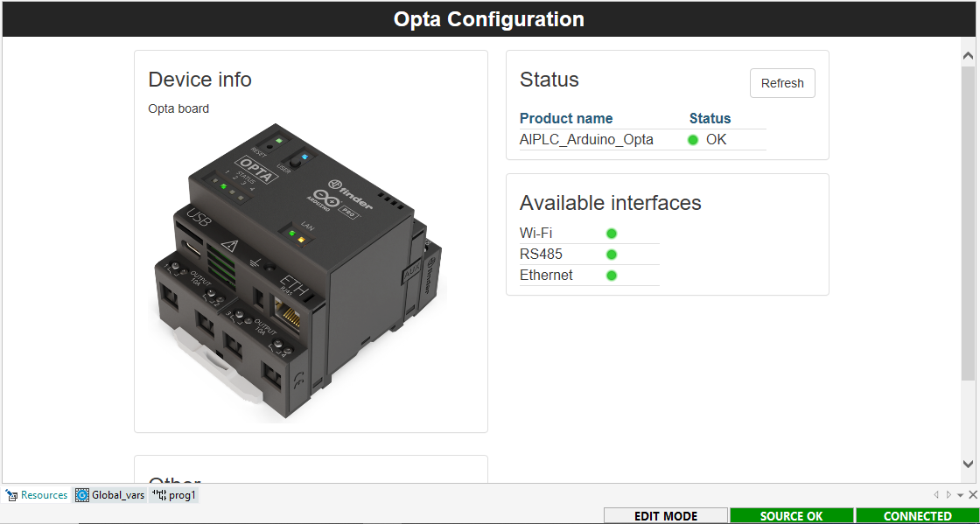Click the Wi-Fi green status dot

click(612, 234)
